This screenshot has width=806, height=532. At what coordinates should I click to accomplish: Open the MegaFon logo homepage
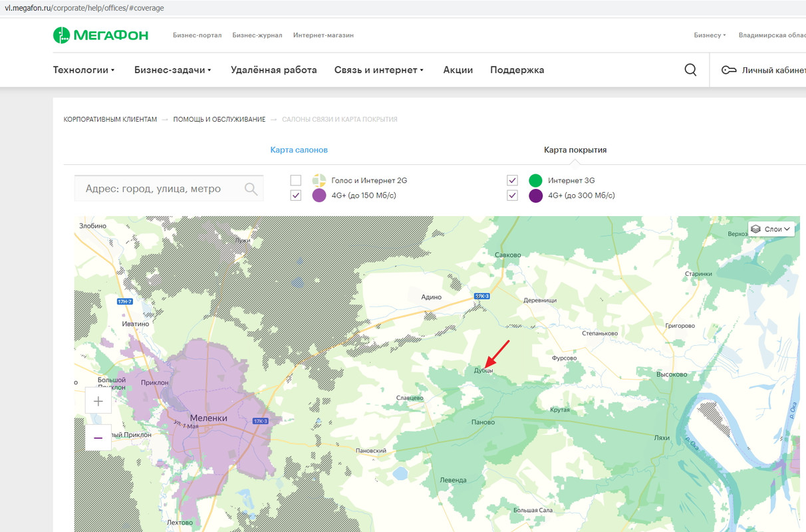pos(100,35)
